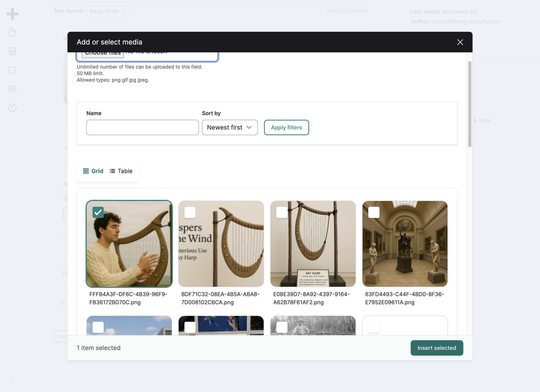The image size is (540, 392).
Task: Check the BDF71C32 image checkbox
Action: [190, 212]
